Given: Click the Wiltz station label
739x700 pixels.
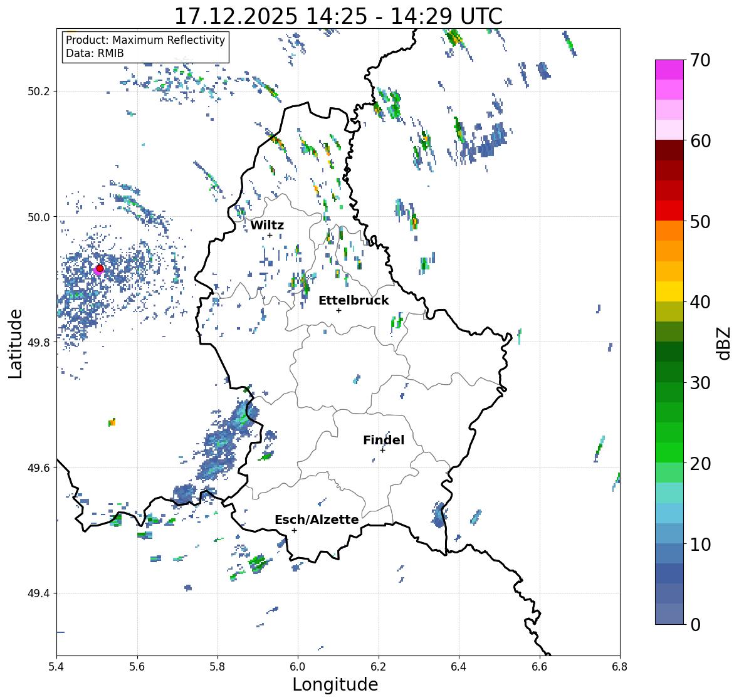Looking at the screenshot, I should coord(267,225).
